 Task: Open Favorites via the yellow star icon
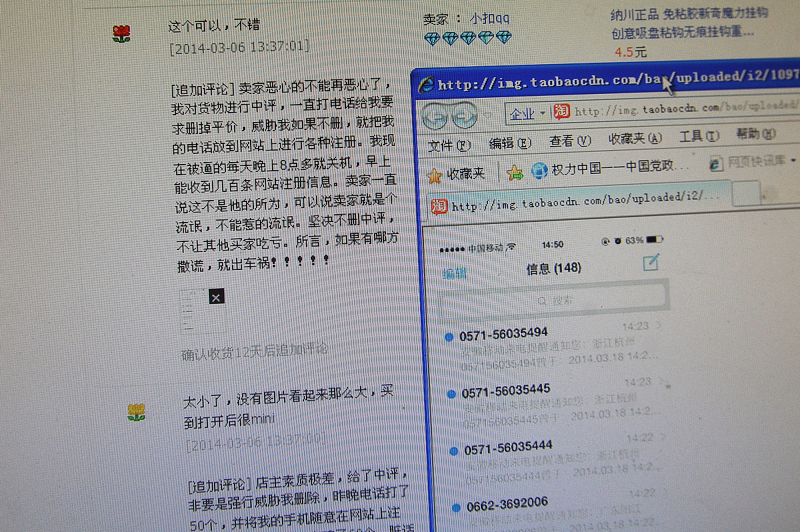(x=435, y=173)
